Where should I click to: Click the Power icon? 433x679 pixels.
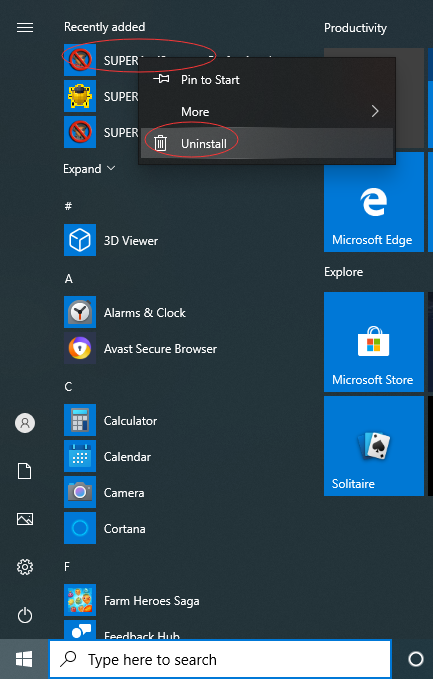pyautogui.click(x=25, y=615)
